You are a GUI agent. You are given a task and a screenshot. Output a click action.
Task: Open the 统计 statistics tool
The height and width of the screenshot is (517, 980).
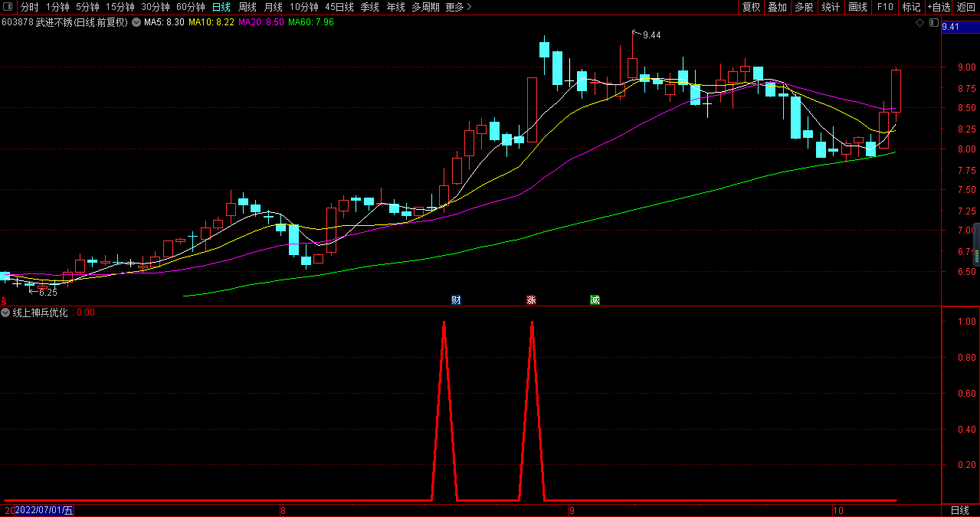pyautogui.click(x=831, y=7)
